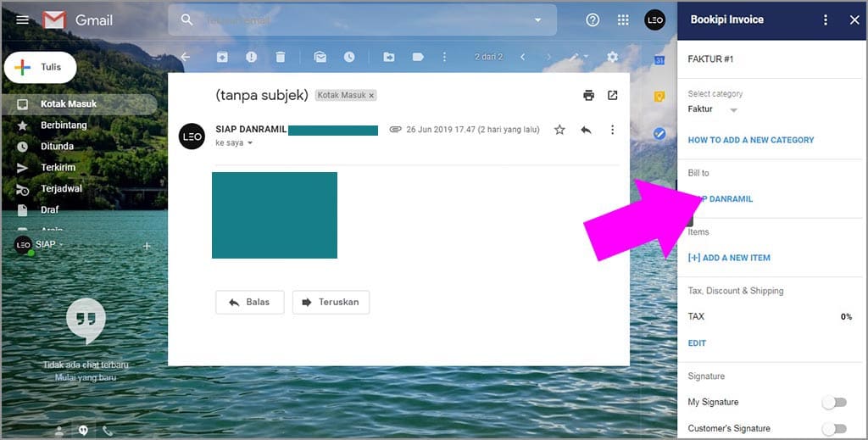Start a new chat with plus icon

click(147, 246)
